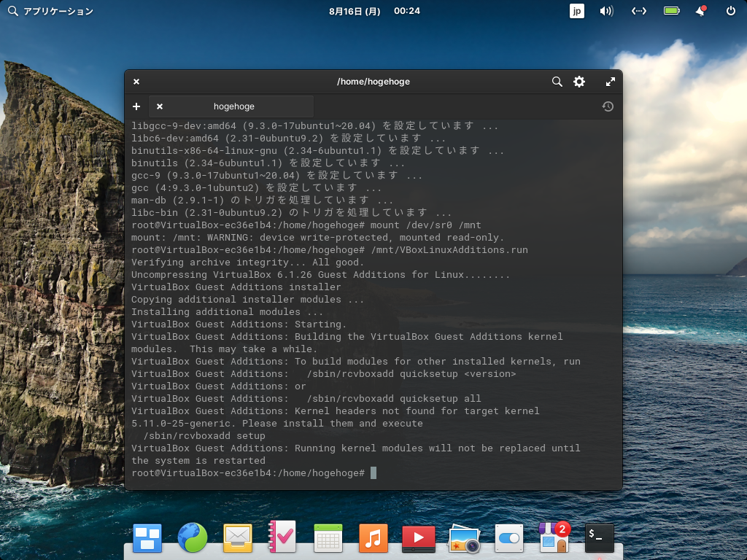Open the session power menu

(730, 11)
